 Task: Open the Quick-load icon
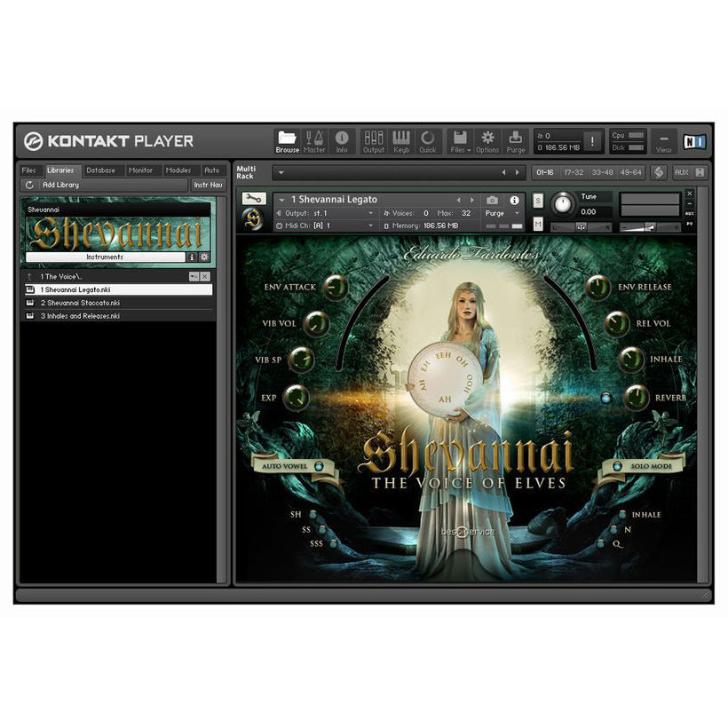coord(428,141)
